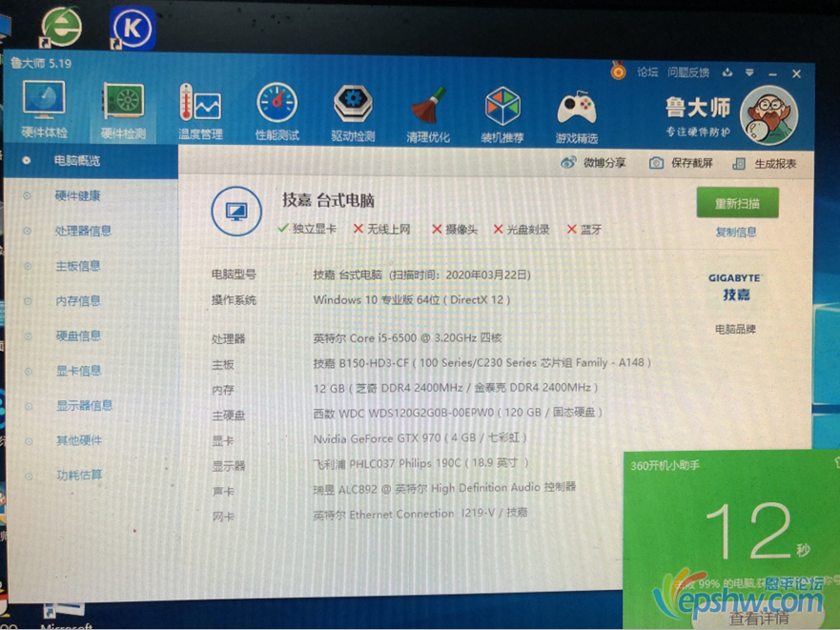Image resolution: width=840 pixels, height=630 pixels.
Task: Open 清理优化 cleanup optimization
Action: tap(428, 114)
